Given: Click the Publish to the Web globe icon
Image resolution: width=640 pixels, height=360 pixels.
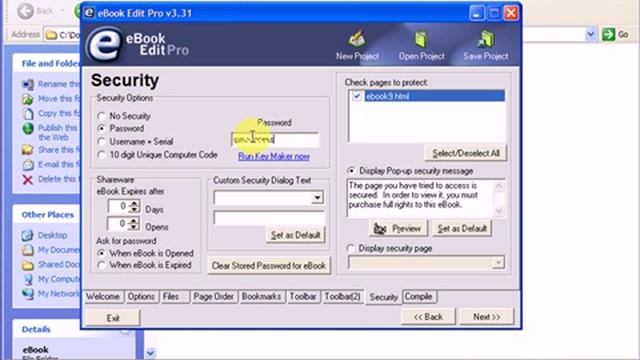Looking at the screenshot, I should [27, 129].
